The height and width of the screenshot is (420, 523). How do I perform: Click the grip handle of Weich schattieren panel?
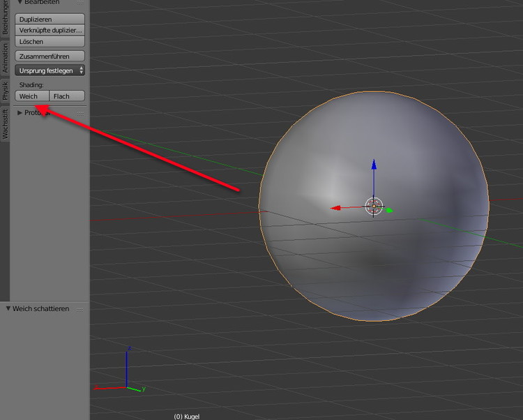[x=80, y=308]
